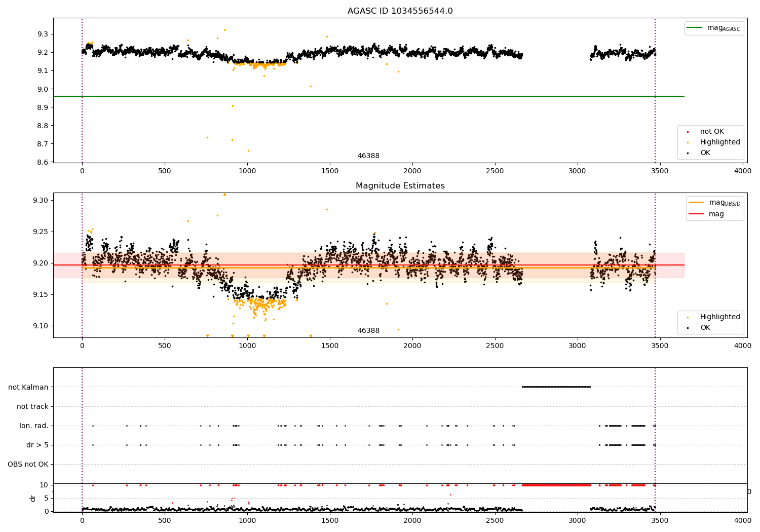
Task: Click the 'not track' axis label
Action: tap(32, 406)
